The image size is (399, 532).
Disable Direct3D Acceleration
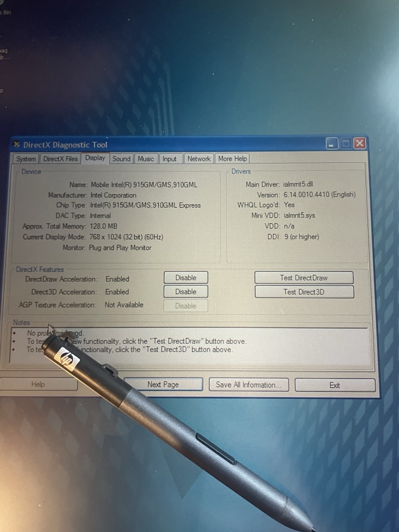(186, 292)
